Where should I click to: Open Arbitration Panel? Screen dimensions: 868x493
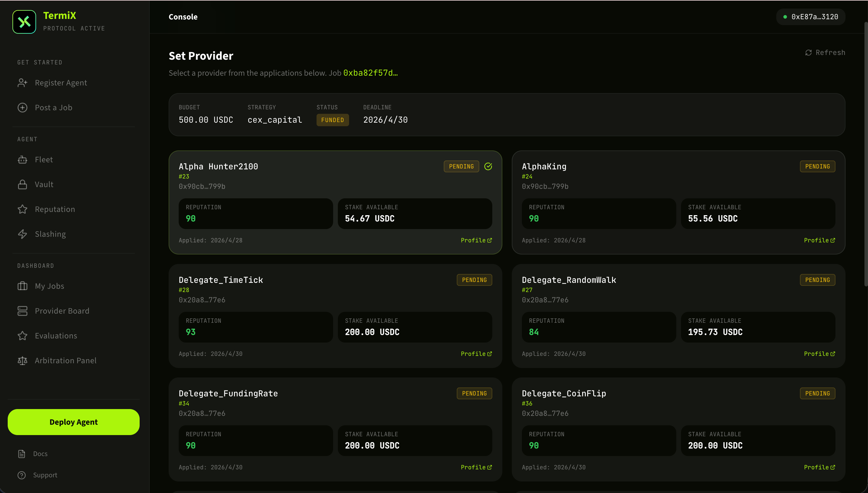[x=65, y=361]
